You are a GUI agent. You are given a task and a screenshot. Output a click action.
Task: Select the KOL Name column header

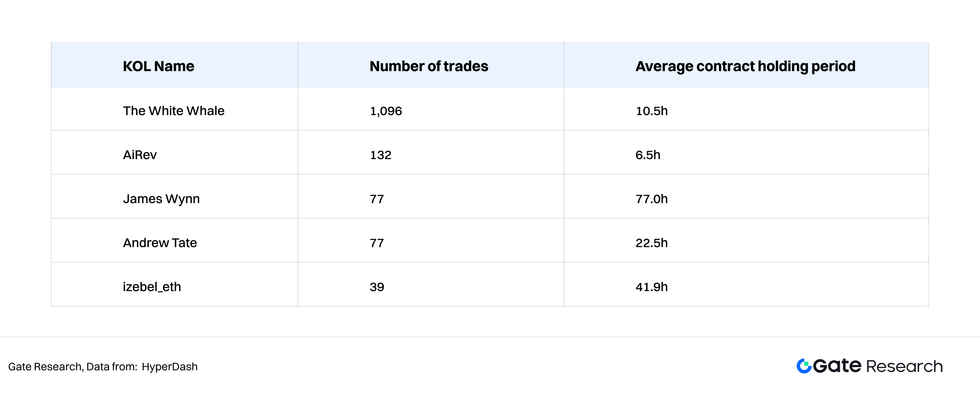[x=158, y=66]
